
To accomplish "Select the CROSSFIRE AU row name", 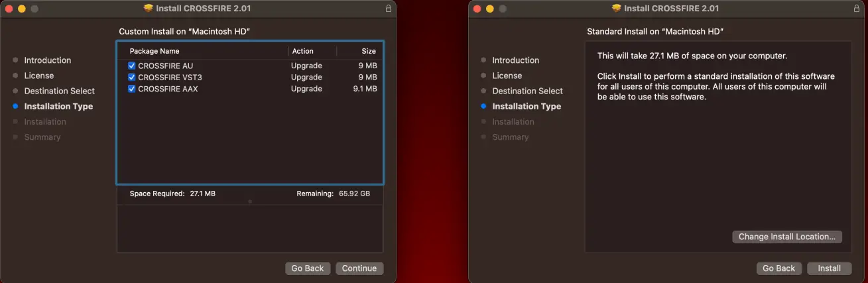I will (166, 66).
